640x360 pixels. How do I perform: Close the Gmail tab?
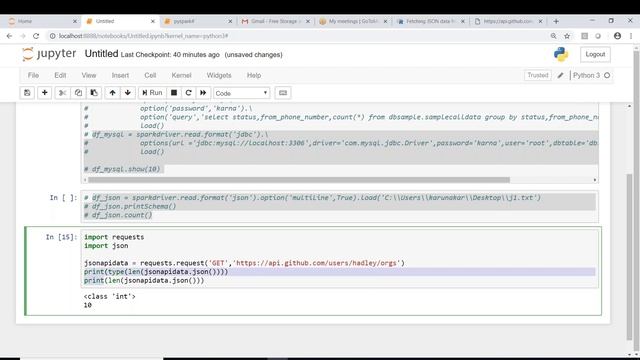pyautogui.click(x=308, y=21)
